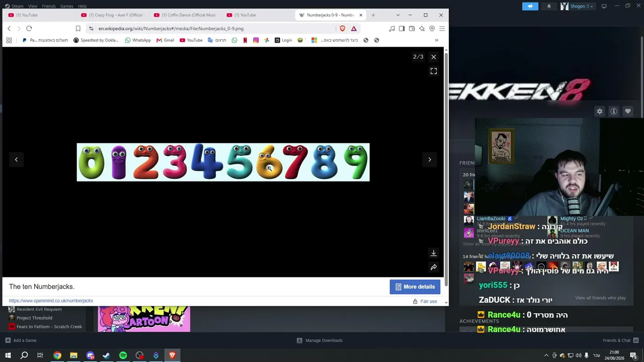Open the Windows Start menu
644x362 pixels.
[x=8, y=355]
